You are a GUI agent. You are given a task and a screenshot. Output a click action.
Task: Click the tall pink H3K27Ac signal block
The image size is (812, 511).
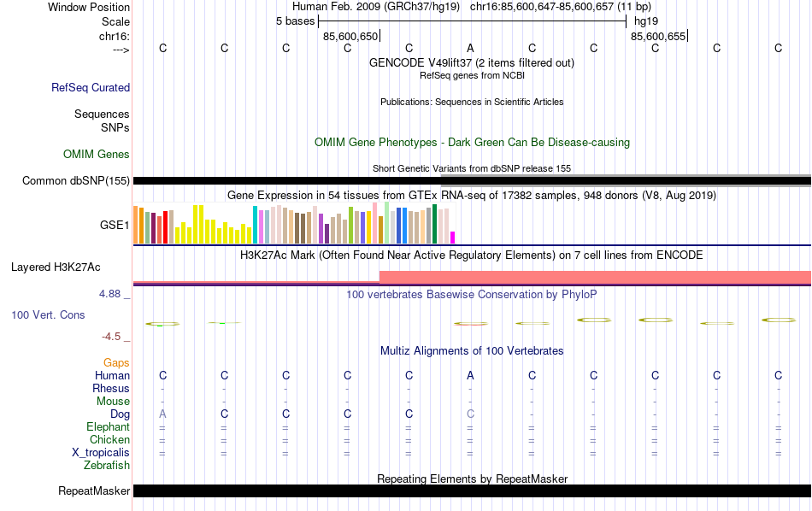[x=595, y=277]
